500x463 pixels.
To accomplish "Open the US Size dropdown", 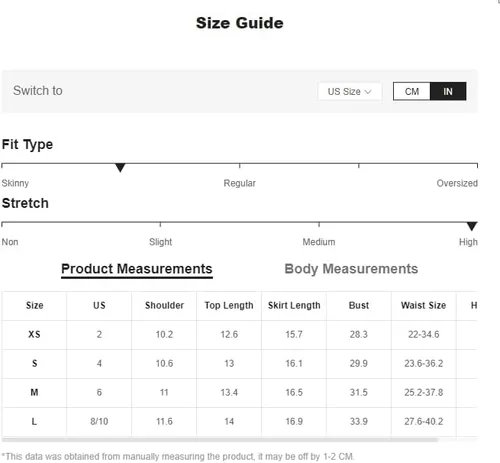I will (x=349, y=91).
